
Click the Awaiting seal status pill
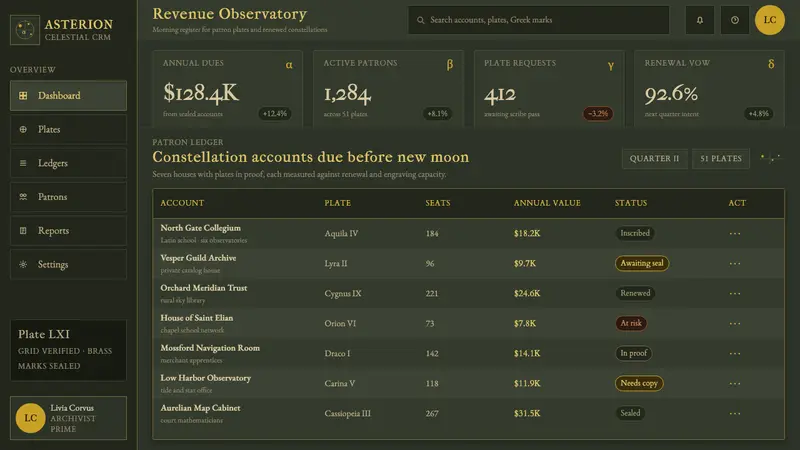point(642,263)
